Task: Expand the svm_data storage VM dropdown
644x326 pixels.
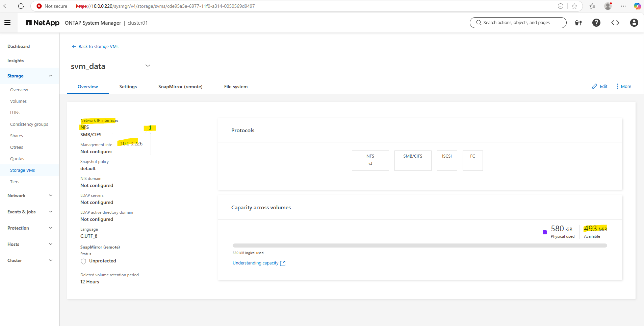Action: point(148,66)
